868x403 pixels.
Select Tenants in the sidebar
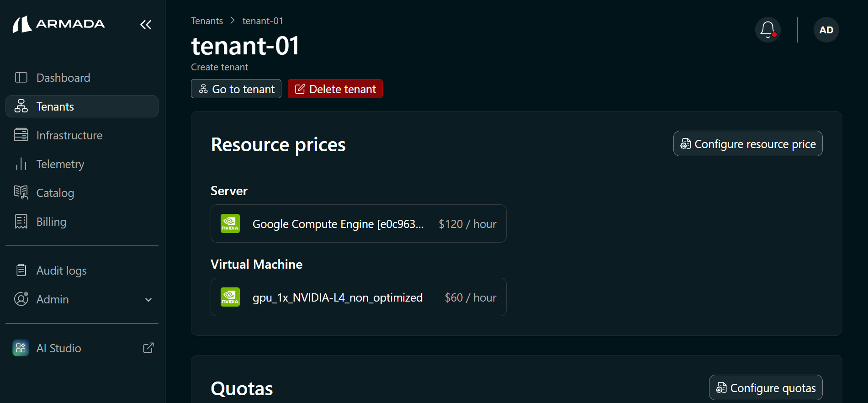point(82,106)
